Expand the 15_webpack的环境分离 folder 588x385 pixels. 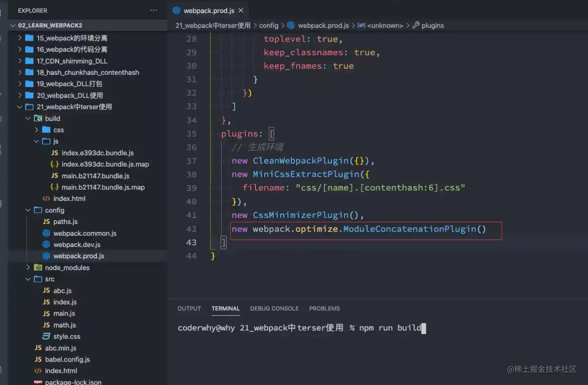pyautogui.click(x=20, y=38)
